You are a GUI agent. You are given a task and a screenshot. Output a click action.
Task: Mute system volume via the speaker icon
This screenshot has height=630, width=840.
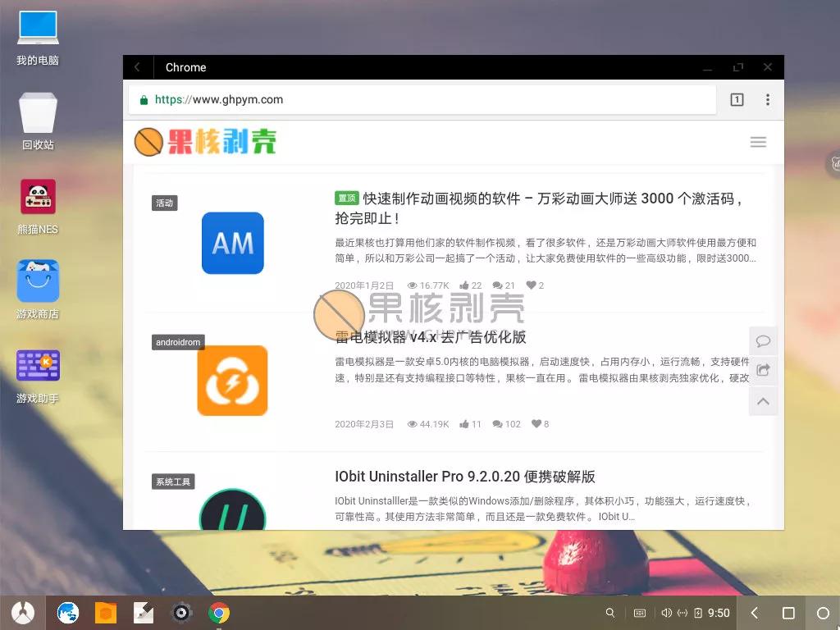pyautogui.click(x=666, y=613)
